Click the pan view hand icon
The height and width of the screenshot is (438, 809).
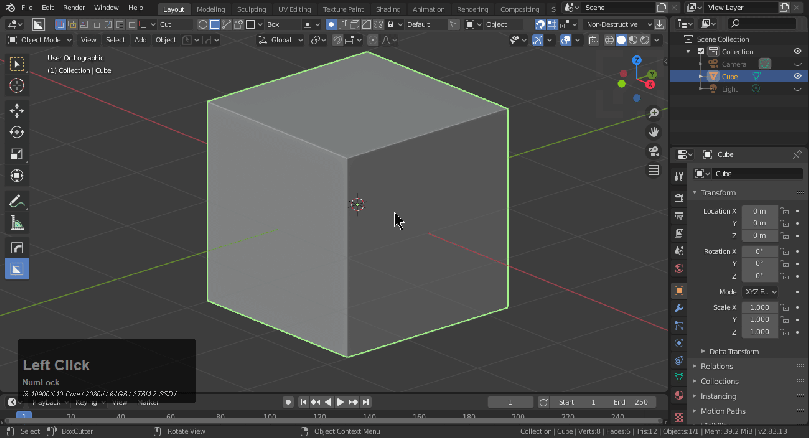click(x=654, y=131)
